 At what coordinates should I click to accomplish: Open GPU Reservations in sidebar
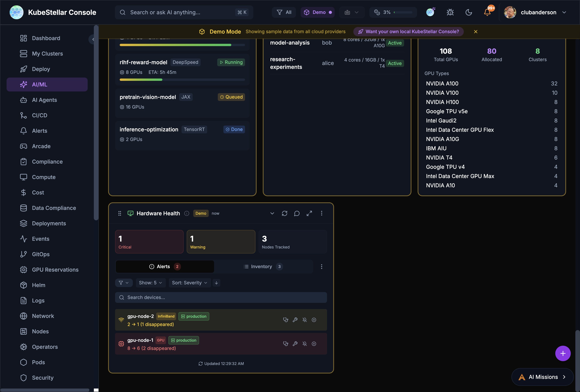pyautogui.click(x=55, y=269)
